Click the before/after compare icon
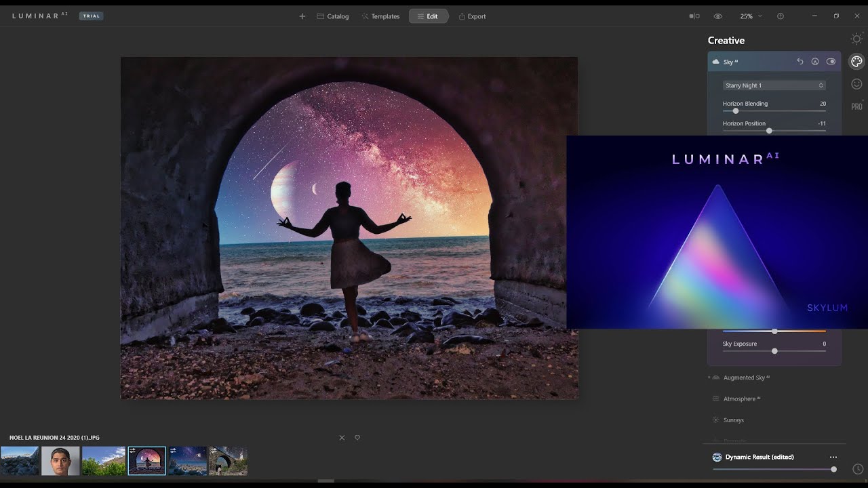The image size is (868, 488). pos(694,16)
